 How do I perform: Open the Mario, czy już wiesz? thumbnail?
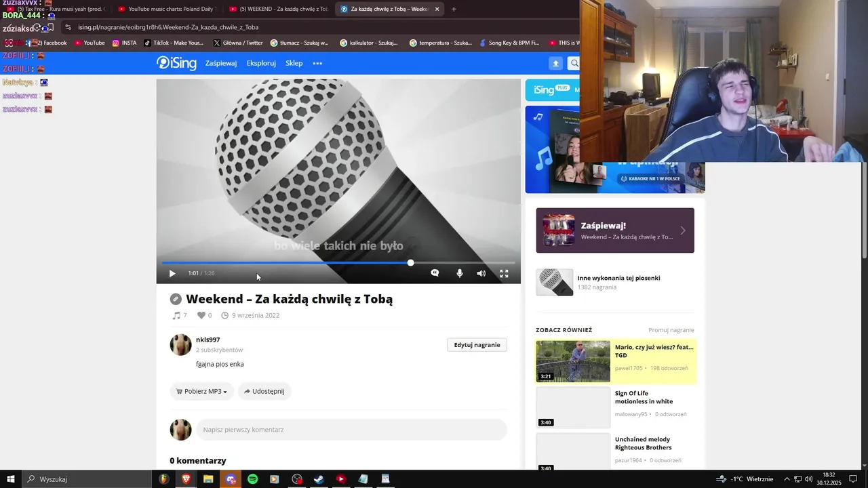[x=573, y=361]
